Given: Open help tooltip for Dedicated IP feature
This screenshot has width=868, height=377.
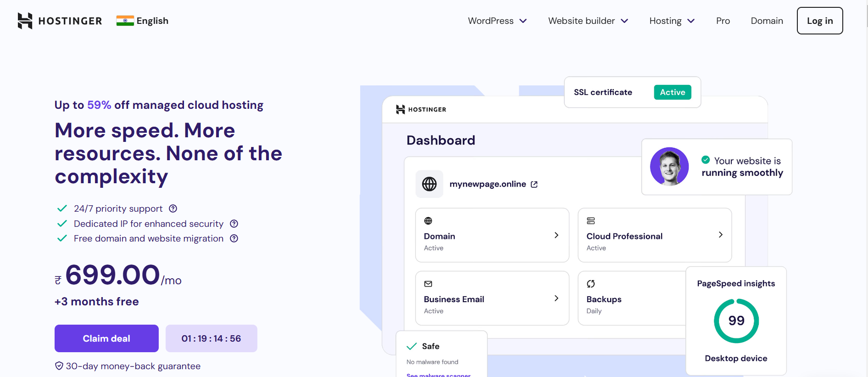Looking at the screenshot, I should 234,224.
